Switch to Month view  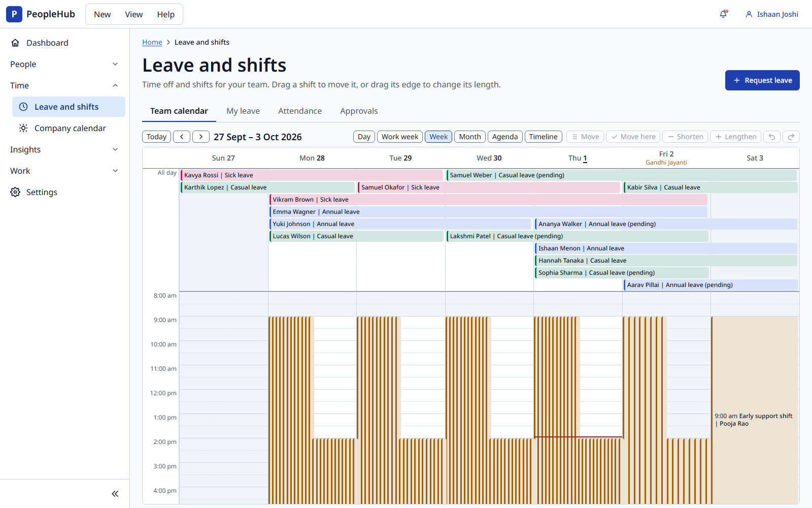point(470,137)
